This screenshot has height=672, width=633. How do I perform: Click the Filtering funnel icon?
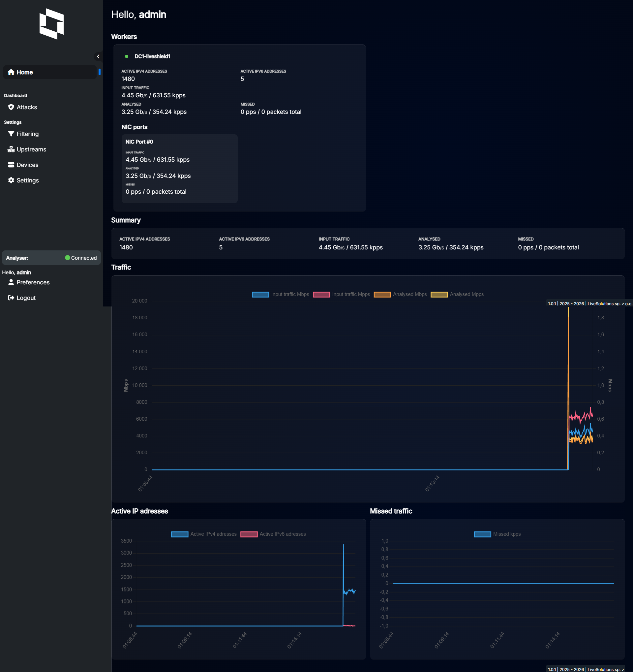coord(11,134)
